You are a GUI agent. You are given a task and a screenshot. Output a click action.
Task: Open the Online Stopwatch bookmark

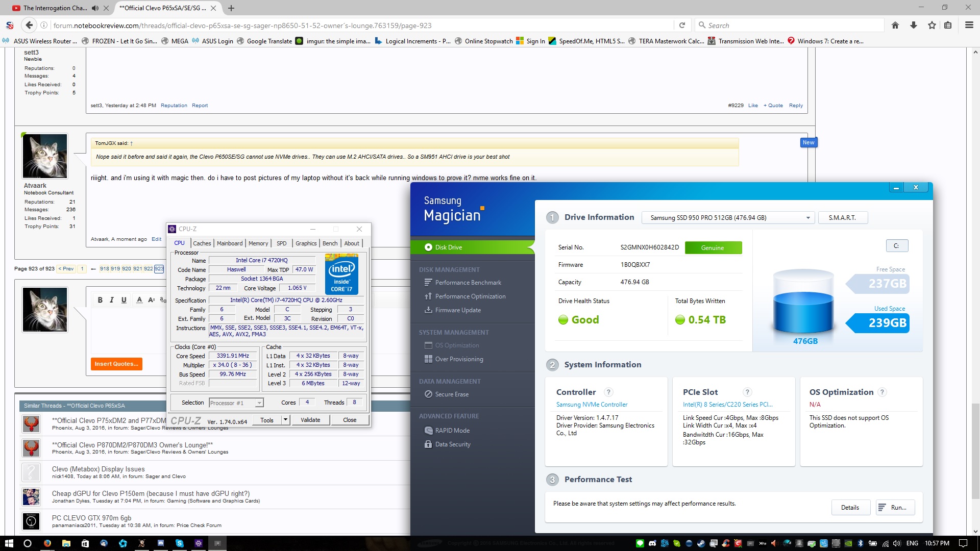tap(484, 41)
